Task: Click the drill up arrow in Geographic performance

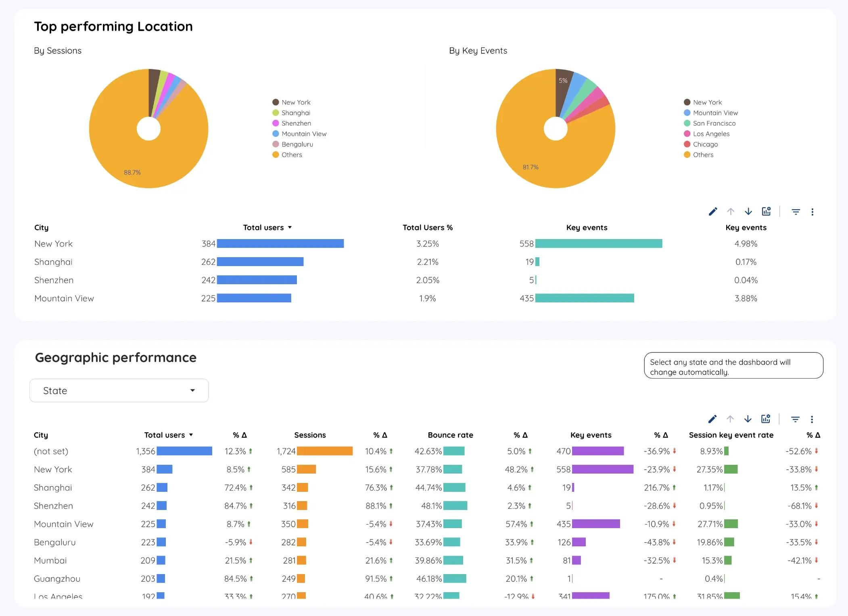Action: (730, 419)
